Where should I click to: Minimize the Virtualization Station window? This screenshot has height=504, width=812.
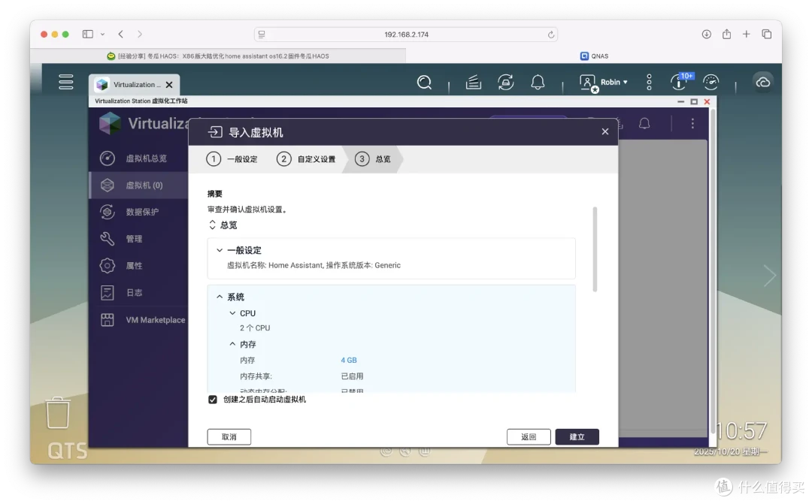tap(681, 101)
